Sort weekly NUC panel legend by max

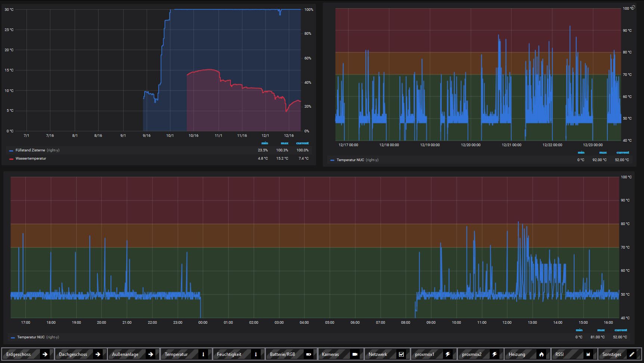tap(603, 153)
